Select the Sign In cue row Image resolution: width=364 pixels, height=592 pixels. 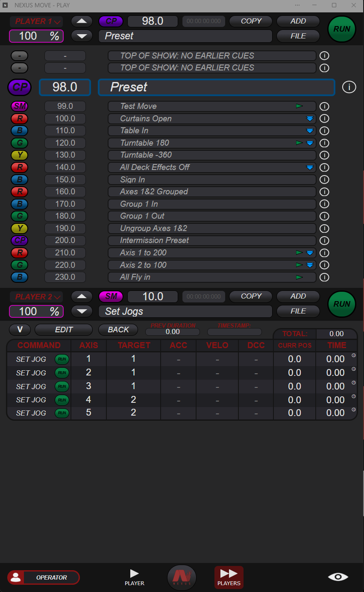tap(212, 180)
